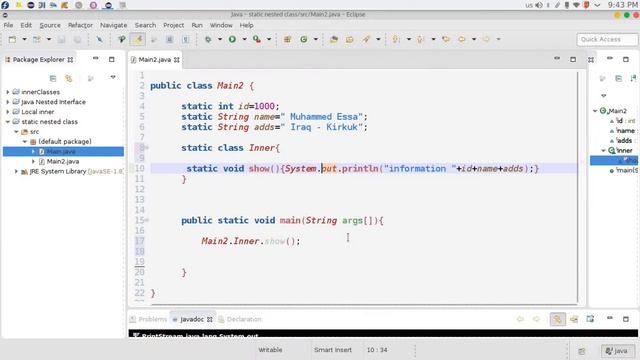
Task: Open the Refactor menu
Action: pos(80,25)
